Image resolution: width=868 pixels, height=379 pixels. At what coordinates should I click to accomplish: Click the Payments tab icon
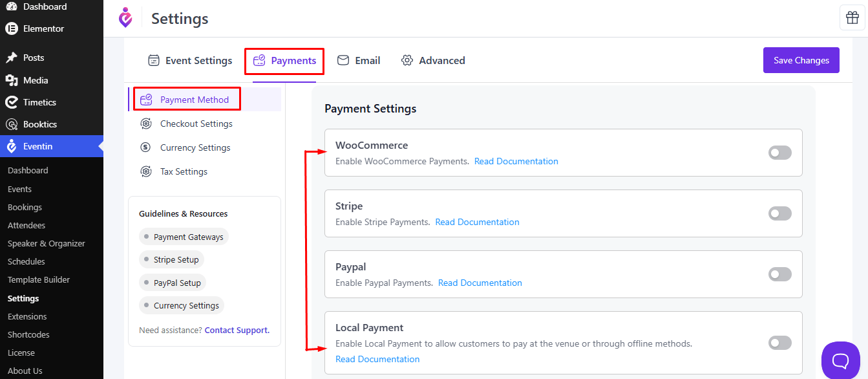tap(259, 60)
